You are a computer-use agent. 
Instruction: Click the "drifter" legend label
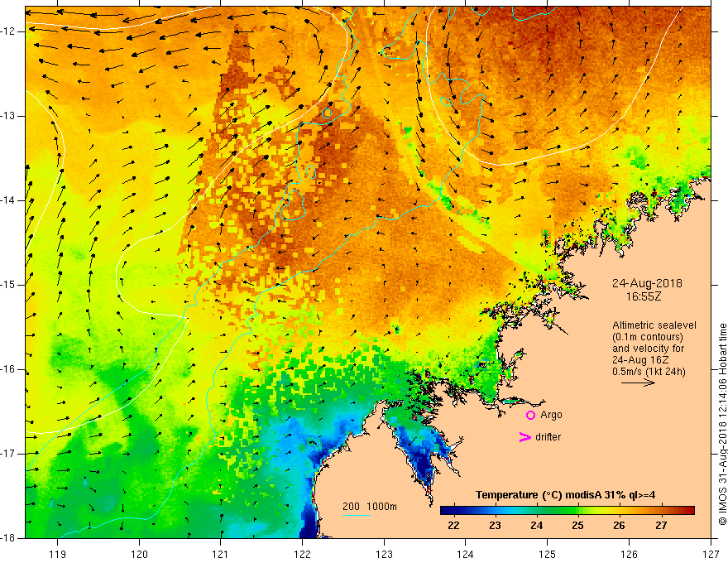pos(548,437)
